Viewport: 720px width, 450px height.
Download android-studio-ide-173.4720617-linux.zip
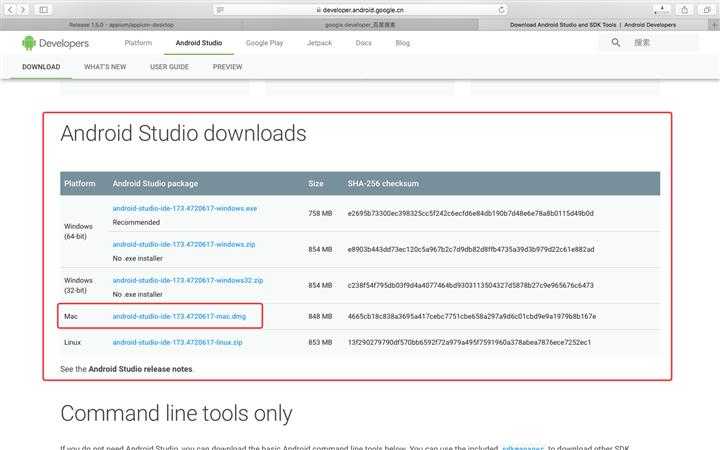tap(177, 342)
